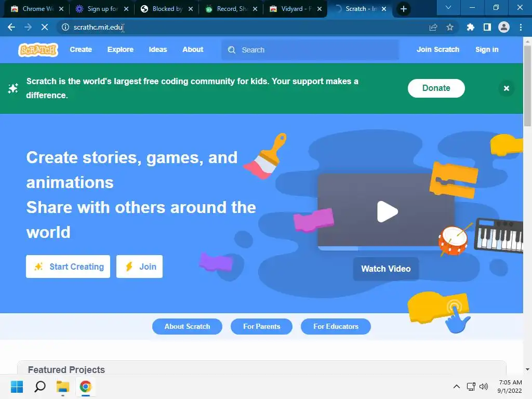Open network status tray icon
The width and height of the screenshot is (532, 399).
pyautogui.click(x=471, y=387)
